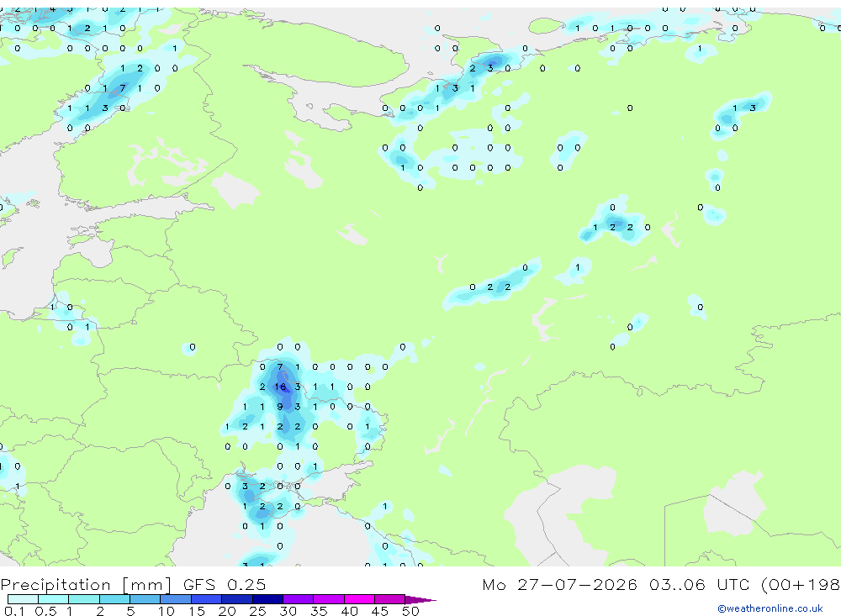841x616 pixels.
Task: Click the legend label "0.1"
Action: click(x=14, y=611)
